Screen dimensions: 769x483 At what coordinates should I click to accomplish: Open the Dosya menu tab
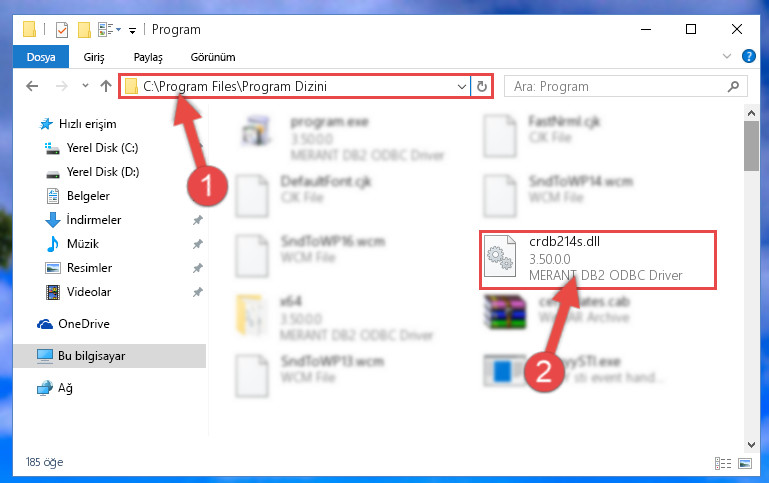(41, 57)
